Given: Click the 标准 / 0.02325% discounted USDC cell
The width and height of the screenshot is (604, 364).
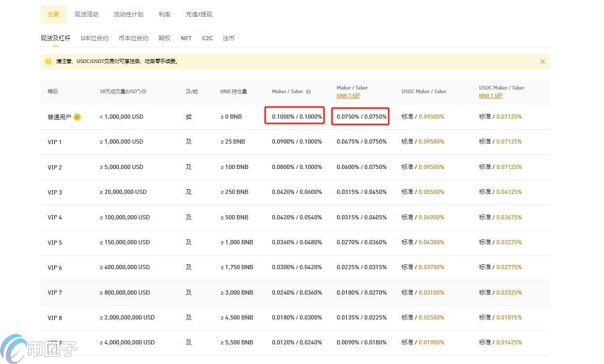Looking at the screenshot, I should click(501, 292).
